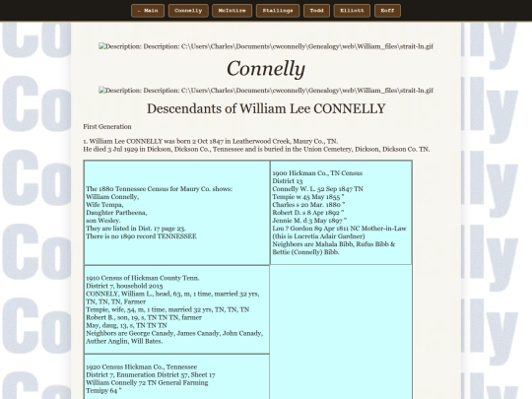Click line Connelly W. L. 52 Sep 1847 TN
Image resolution: width=532 pixels, height=399 pixels.
pos(317,189)
